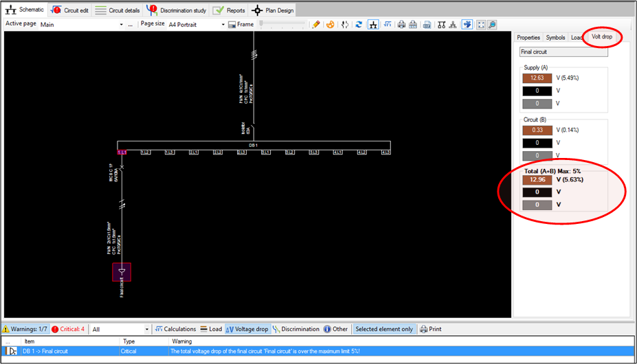
Task: Click the Final circuit load symbol on the schematic
Action: point(122,272)
